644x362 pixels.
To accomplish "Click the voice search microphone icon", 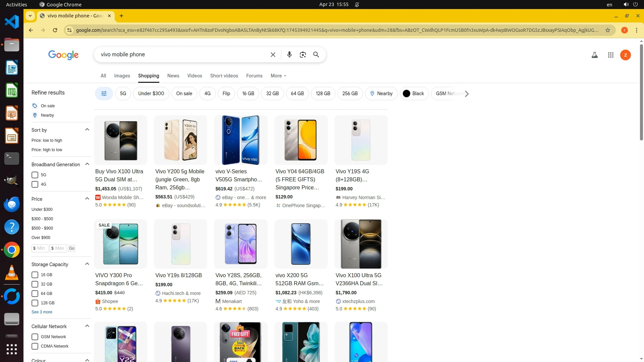I will pyautogui.click(x=289, y=55).
